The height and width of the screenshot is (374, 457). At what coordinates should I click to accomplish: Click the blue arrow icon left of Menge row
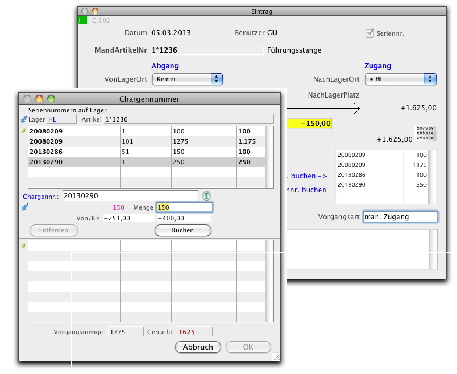tap(25, 207)
